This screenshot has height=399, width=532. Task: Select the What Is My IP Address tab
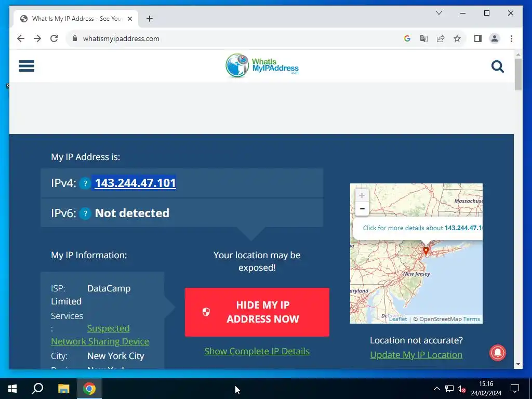pyautogui.click(x=76, y=19)
